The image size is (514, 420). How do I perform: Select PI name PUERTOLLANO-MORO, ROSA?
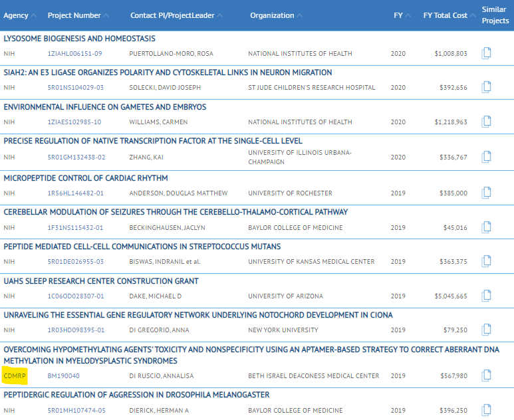tap(171, 53)
